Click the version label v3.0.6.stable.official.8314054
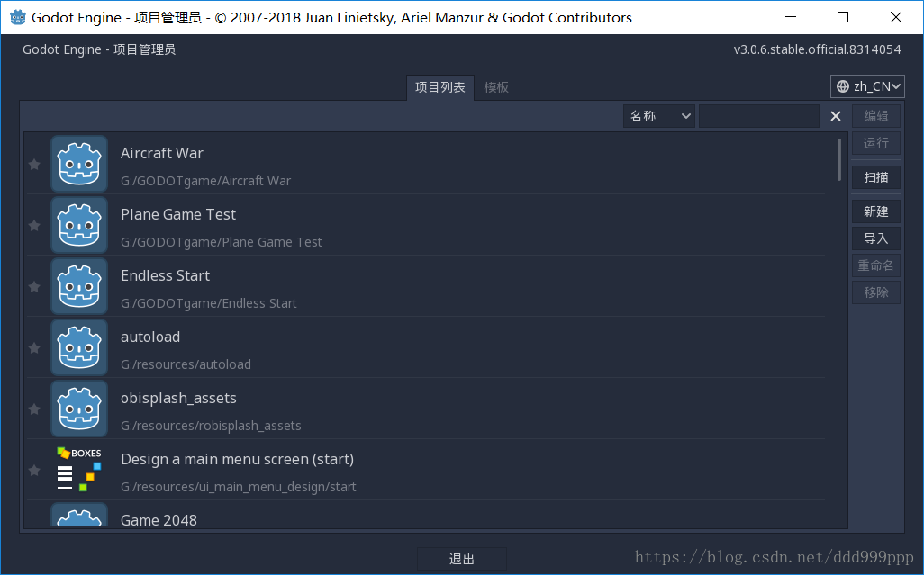Image resolution: width=924 pixels, height=575 pixels. (818, 49)
